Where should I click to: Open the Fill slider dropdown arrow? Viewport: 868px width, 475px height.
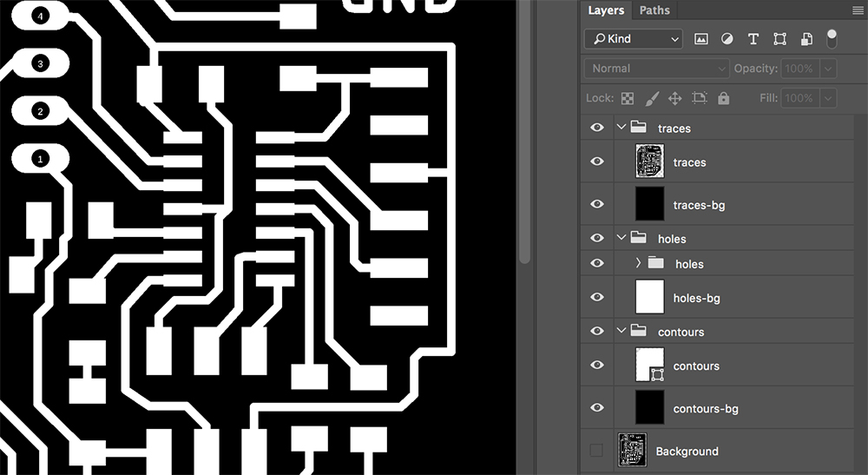tap(827, 98)
